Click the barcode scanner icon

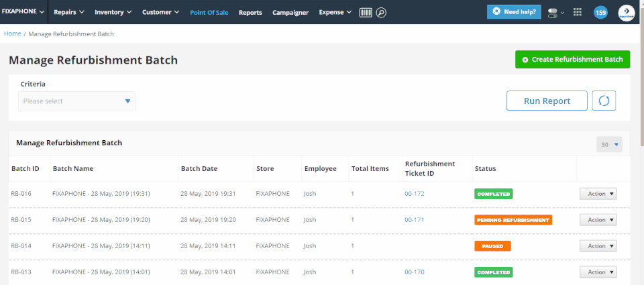point(366,12)
